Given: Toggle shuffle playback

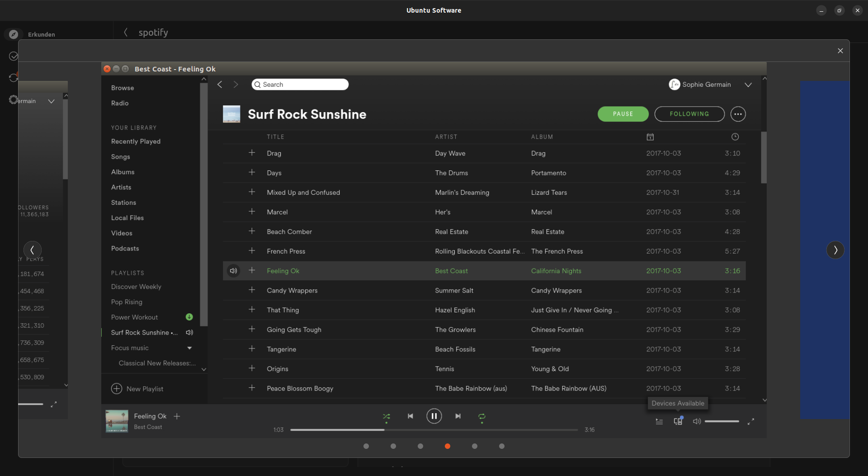Looking at the screenshot, I should point(387,416).
